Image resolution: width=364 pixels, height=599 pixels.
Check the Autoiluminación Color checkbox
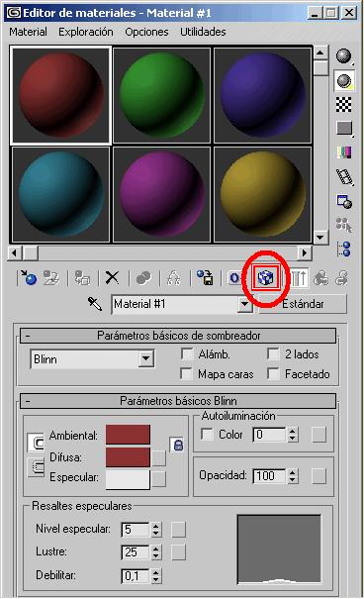point(207,435)
